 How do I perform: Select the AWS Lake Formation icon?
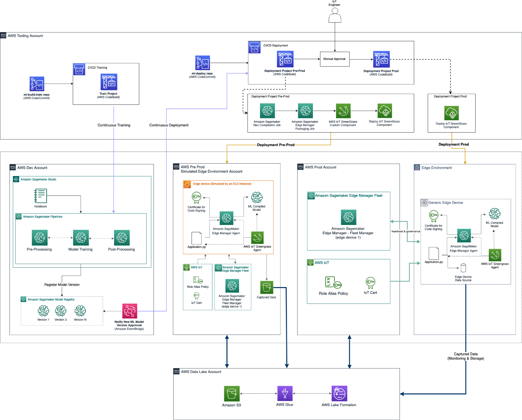(x=339, y=394)
